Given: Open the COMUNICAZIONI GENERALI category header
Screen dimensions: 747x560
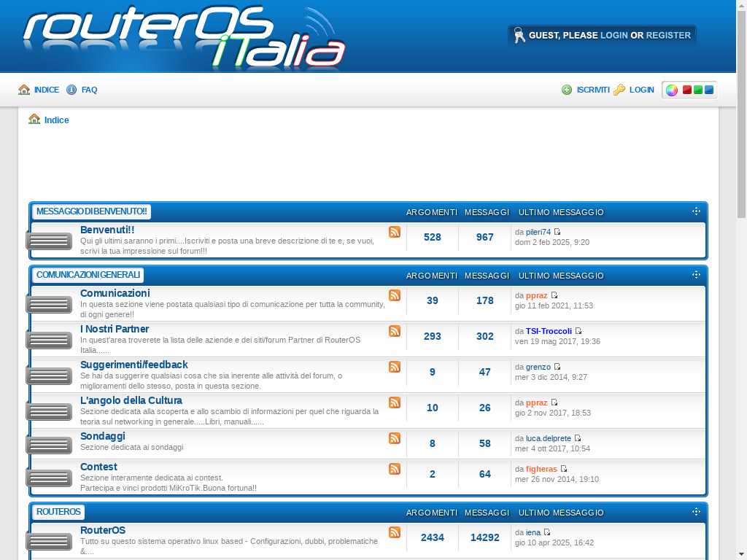Looking at the screenshot, I should click(x=88, y=275).
